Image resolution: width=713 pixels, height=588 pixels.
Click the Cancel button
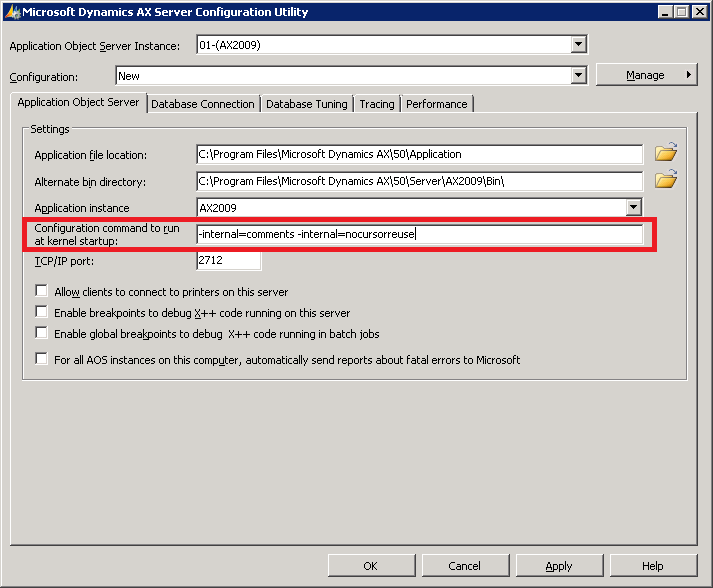[465, 566]
